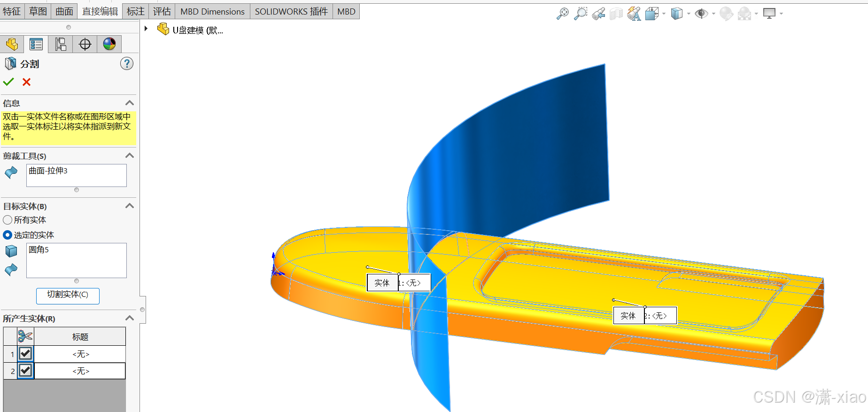The height and width of the screenshot is (412, 868).
Task: Switch to the MBD tab
Action: click(x=346, y=11)
